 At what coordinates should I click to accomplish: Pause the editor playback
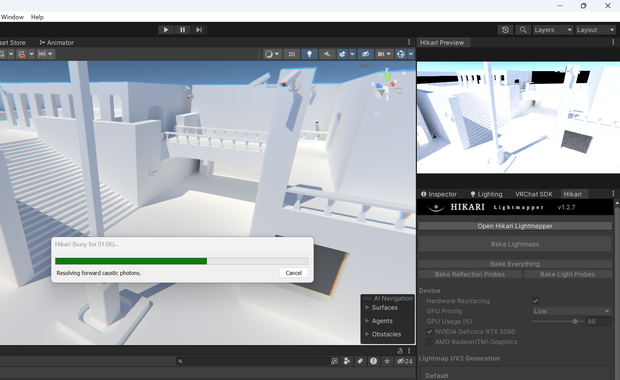coord(182,30)
